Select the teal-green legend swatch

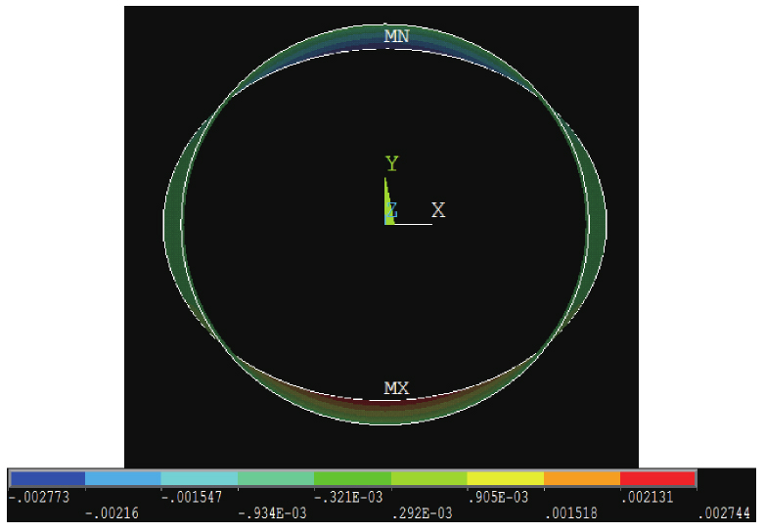[x=276, y=478]
